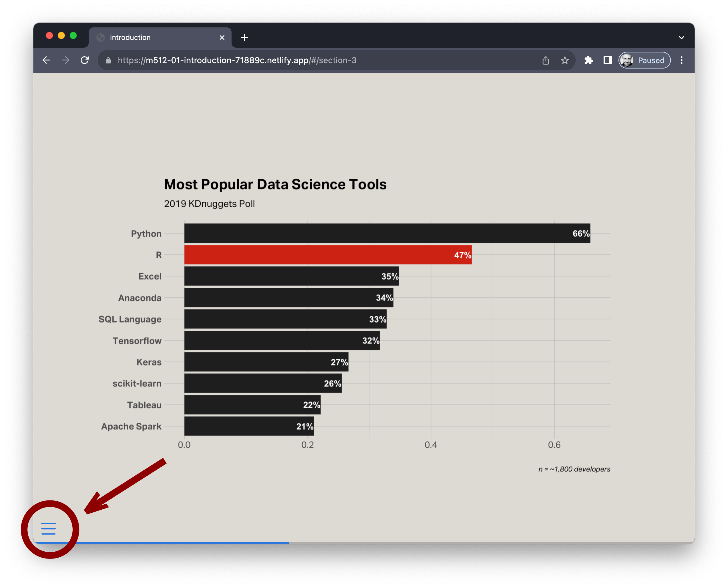728x588 pixels.
Task: Click the Python 66% bar
Action: 387,233
